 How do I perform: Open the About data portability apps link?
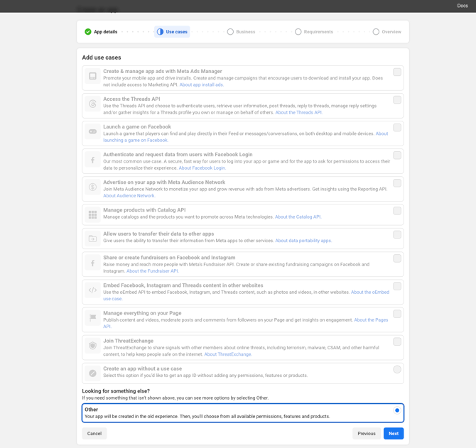[x=303, y=241]
